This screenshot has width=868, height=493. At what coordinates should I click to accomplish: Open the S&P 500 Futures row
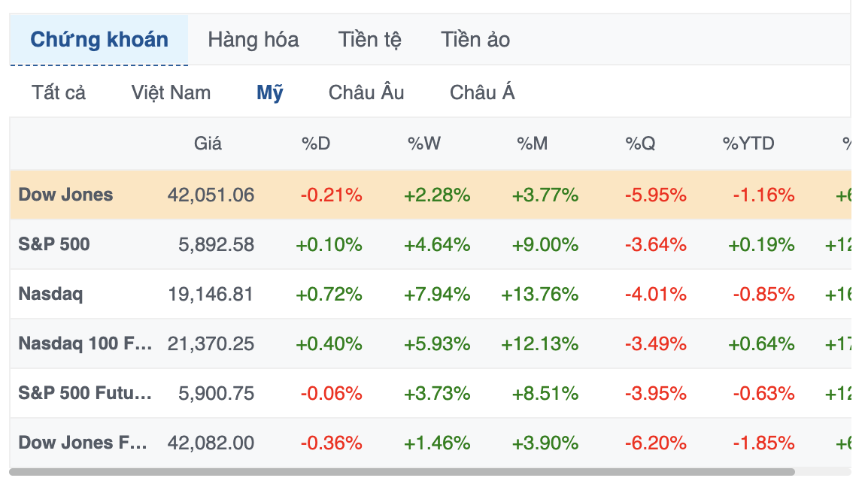(85, 393)
